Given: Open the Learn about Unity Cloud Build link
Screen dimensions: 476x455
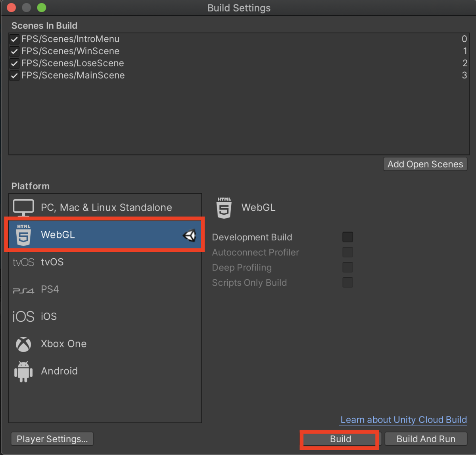Looking at the screenshot, I should 403,420.
